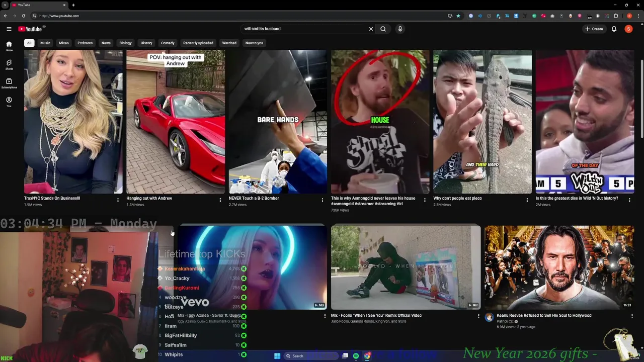Click the YouTube logo
The image size is (644, 362).
30,29
